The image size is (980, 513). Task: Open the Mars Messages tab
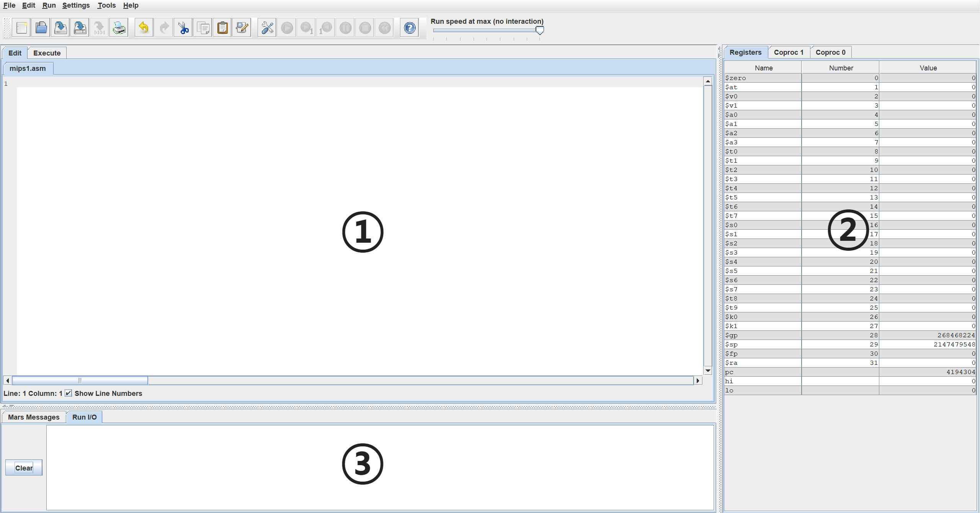(x=34, y=417)
